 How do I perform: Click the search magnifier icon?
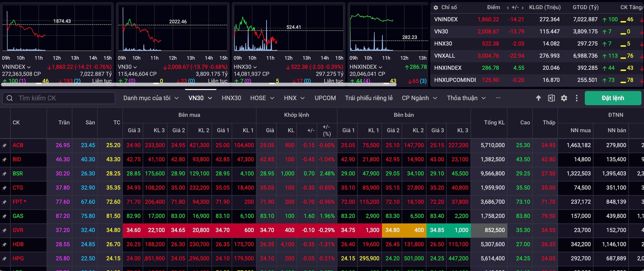tap(10, 98)
